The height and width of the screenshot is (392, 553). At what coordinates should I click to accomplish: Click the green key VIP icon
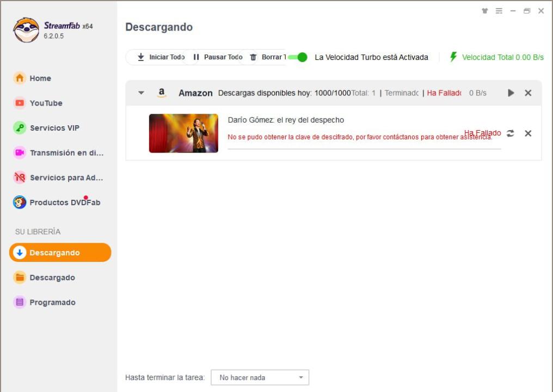(x=20, y=128)
